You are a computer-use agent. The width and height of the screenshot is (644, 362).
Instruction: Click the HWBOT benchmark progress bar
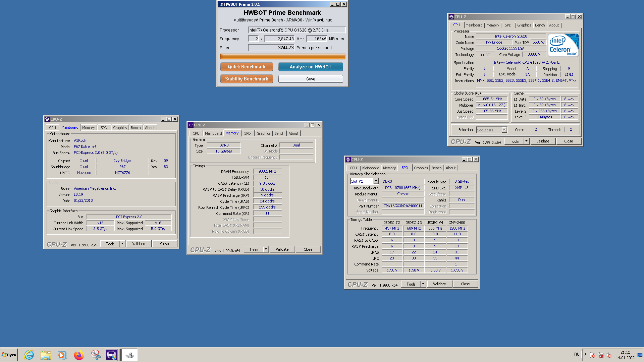(x=282, y=56)
